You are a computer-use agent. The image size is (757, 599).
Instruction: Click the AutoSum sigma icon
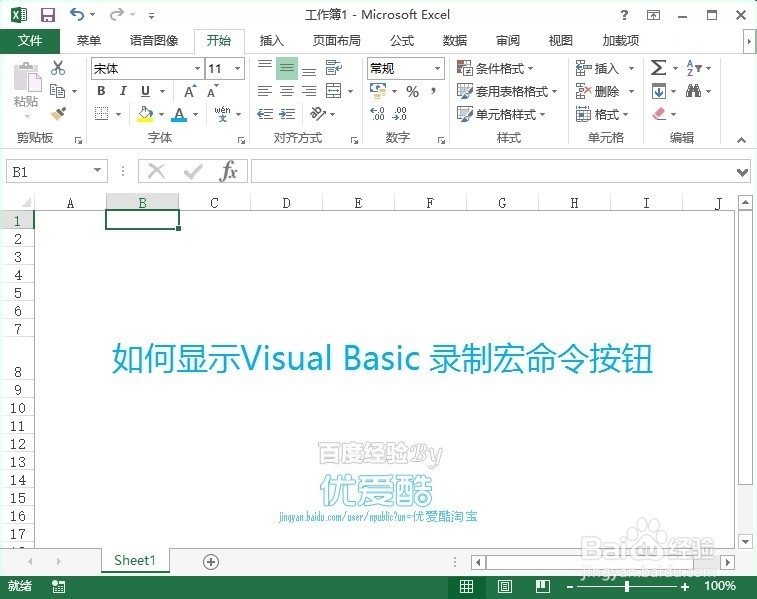click(659, 68)
